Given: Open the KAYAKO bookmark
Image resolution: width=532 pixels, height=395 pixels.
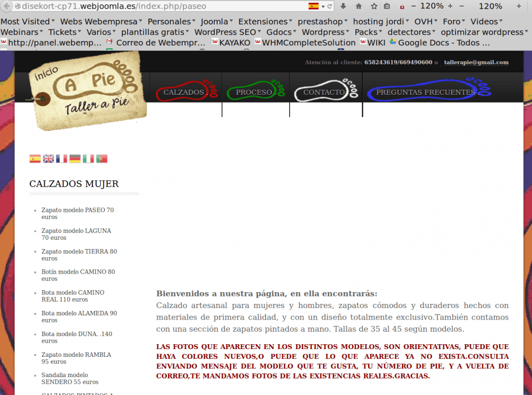Looking at the screenshot, I should point(231,43).
